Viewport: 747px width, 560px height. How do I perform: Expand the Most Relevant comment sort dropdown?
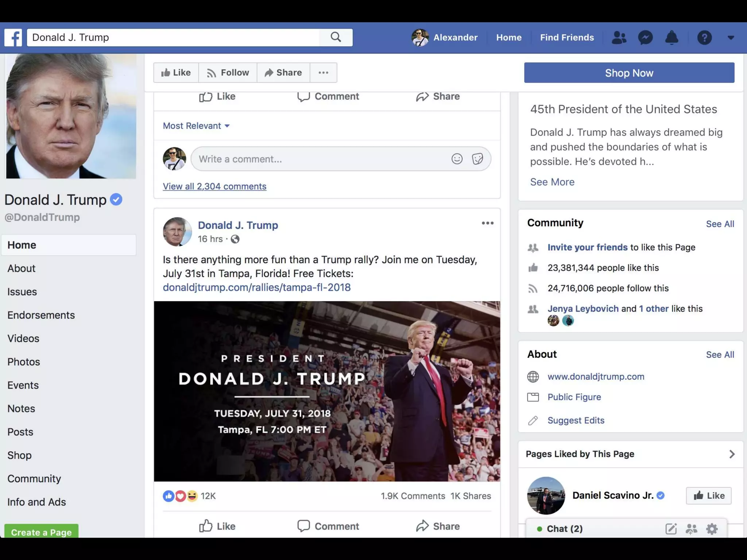(x=196, y=126)
